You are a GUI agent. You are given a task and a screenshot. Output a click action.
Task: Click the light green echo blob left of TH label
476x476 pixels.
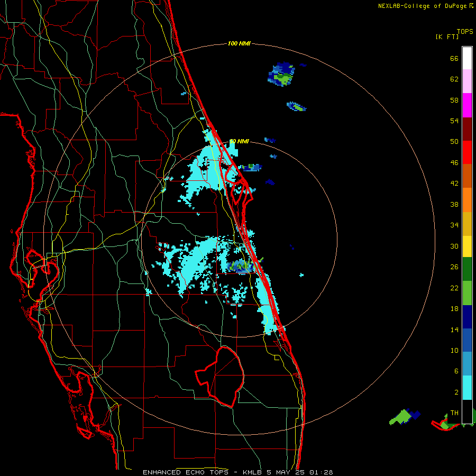401,417
